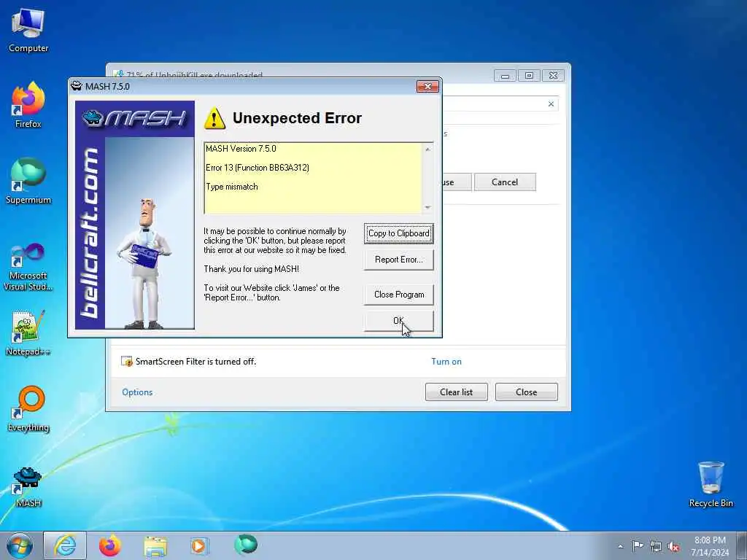Click the error text box scroll up arrow

tap(427, 149)
